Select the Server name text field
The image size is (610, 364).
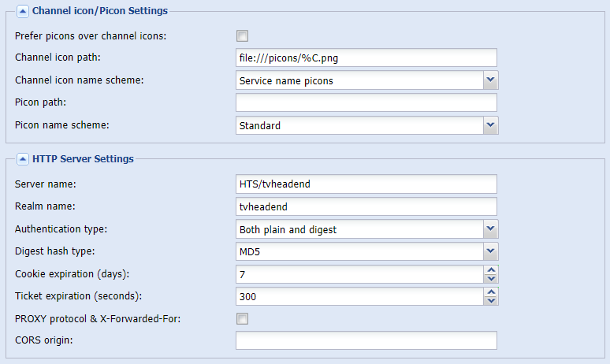(x=366, y=184)
